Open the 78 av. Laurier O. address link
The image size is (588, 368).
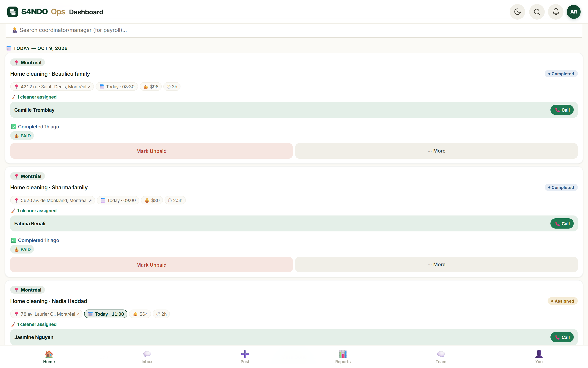(x=46, y=314)
